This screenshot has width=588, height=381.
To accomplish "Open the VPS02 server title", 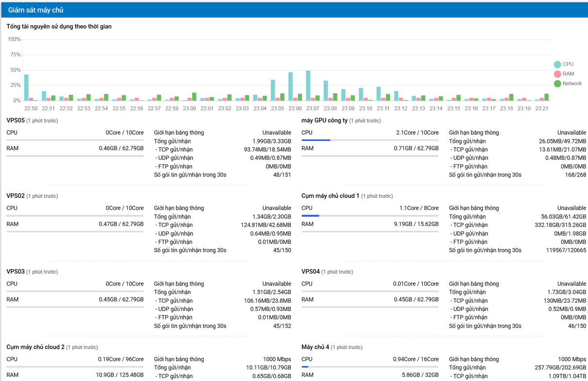I will 16,196.
